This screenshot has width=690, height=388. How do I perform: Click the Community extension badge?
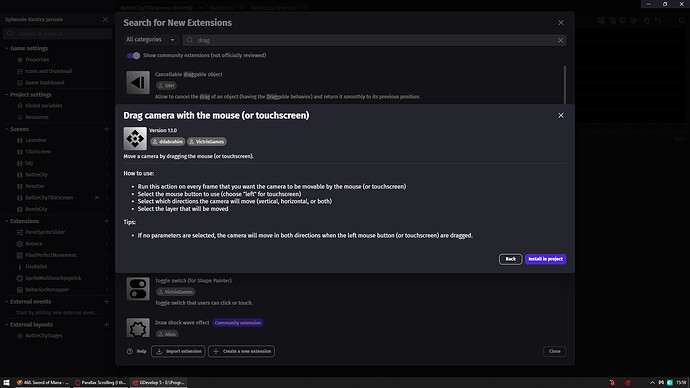tap(238, 323)
